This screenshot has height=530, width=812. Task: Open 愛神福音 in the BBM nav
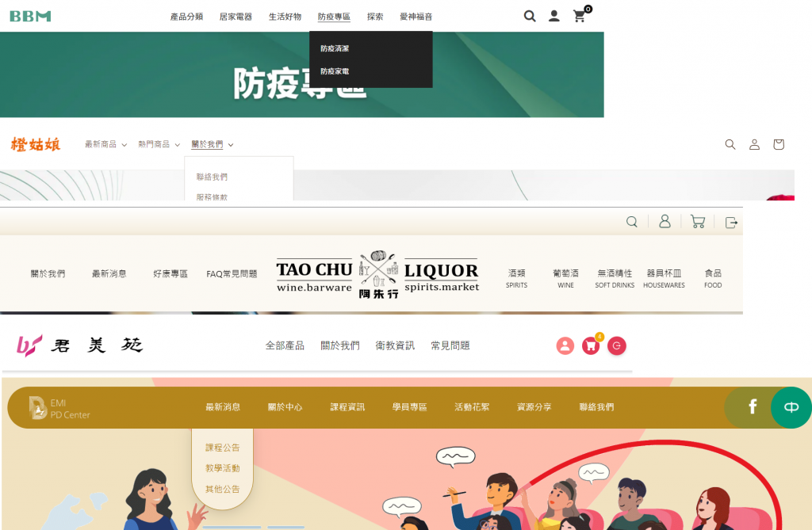pyautogui.click(x=416, y=17)
